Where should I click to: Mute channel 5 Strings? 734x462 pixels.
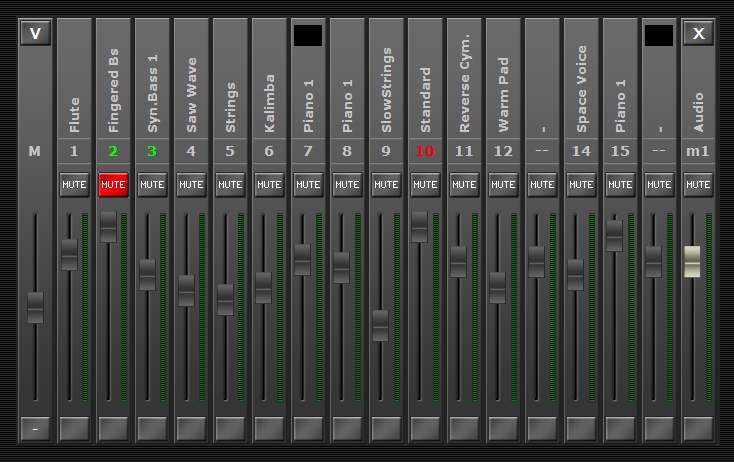point(230,184)
